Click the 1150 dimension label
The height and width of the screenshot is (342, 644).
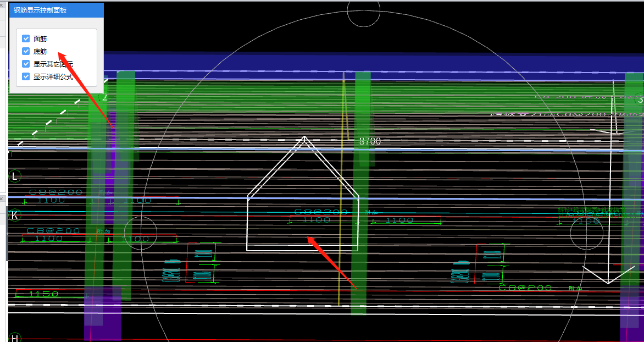(x=43, y=294)
